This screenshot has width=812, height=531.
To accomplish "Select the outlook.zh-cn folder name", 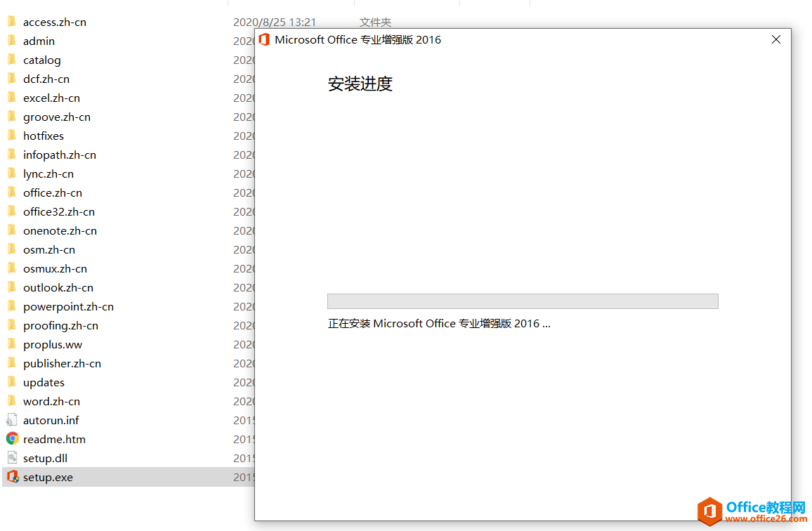I will pos(58,287).
